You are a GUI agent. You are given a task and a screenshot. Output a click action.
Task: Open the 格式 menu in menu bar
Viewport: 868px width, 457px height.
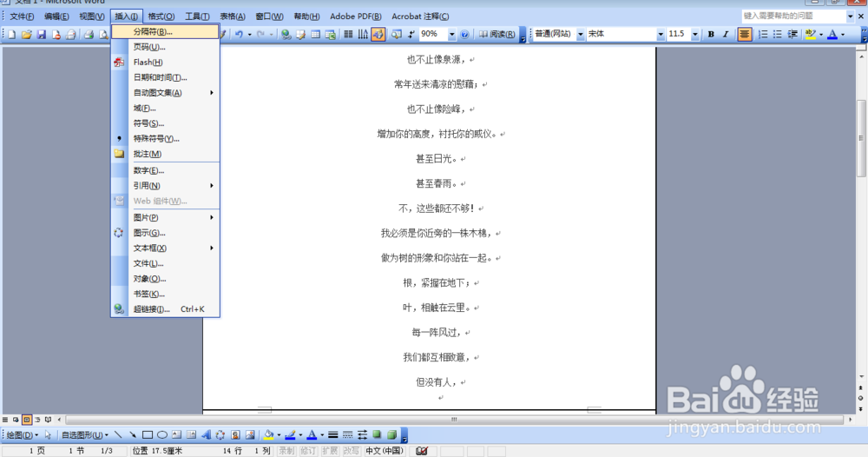161,16
